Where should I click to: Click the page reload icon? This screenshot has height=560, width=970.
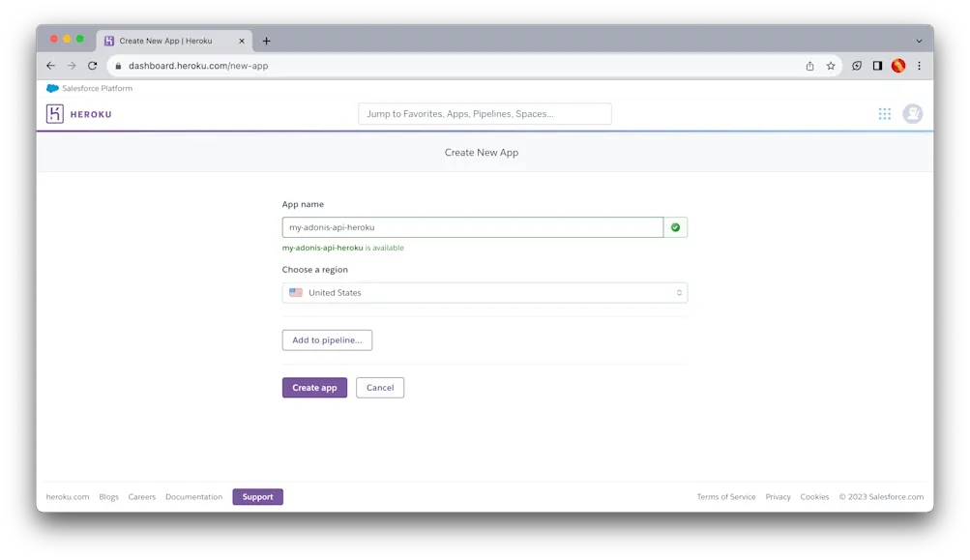[x=92, y=66]
